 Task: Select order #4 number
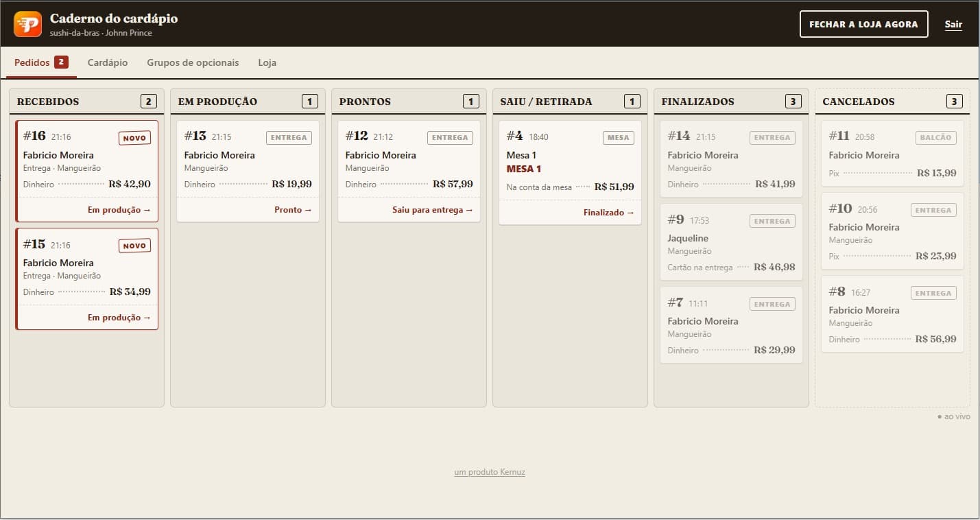coord(515,136)
